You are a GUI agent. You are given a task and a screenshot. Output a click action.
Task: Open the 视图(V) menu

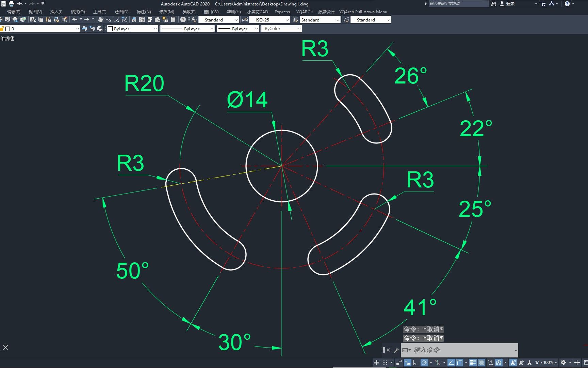tap(35, 12)
